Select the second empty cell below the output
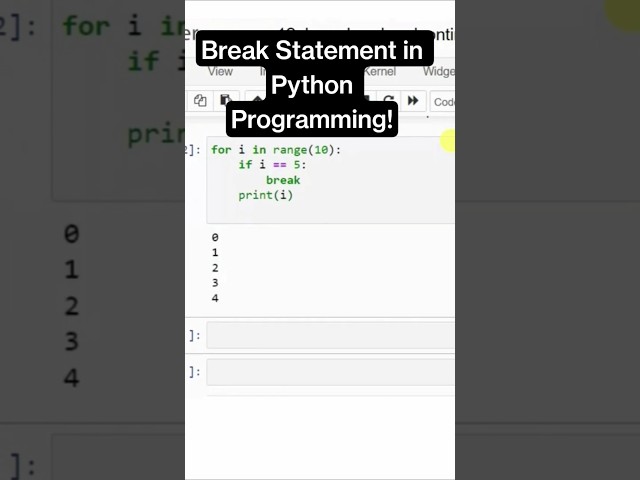This screenshot has width=640, height=480. [x=331, y=372]
